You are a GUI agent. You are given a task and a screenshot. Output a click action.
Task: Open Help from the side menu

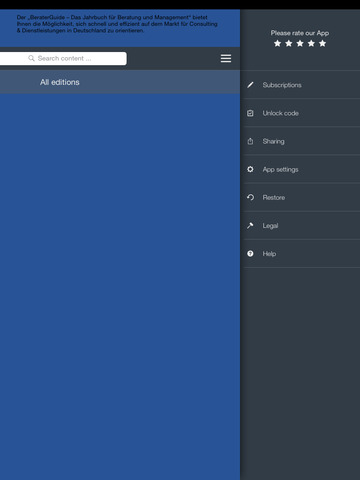[x=300, y=254]
